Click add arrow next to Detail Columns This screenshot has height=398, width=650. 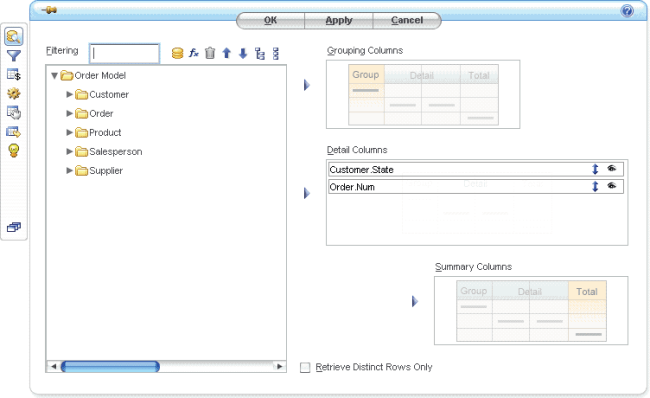point(307,193)
